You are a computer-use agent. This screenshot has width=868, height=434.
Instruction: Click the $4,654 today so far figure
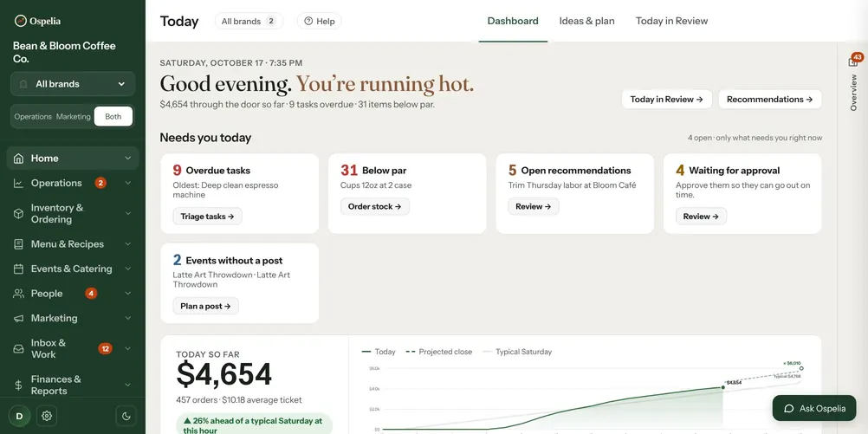(224, 375)
